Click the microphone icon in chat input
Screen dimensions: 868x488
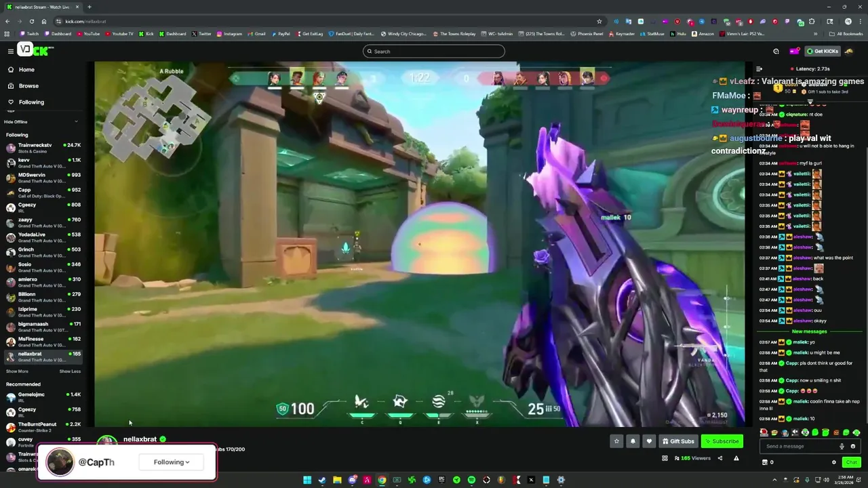(x=842, y=446)
